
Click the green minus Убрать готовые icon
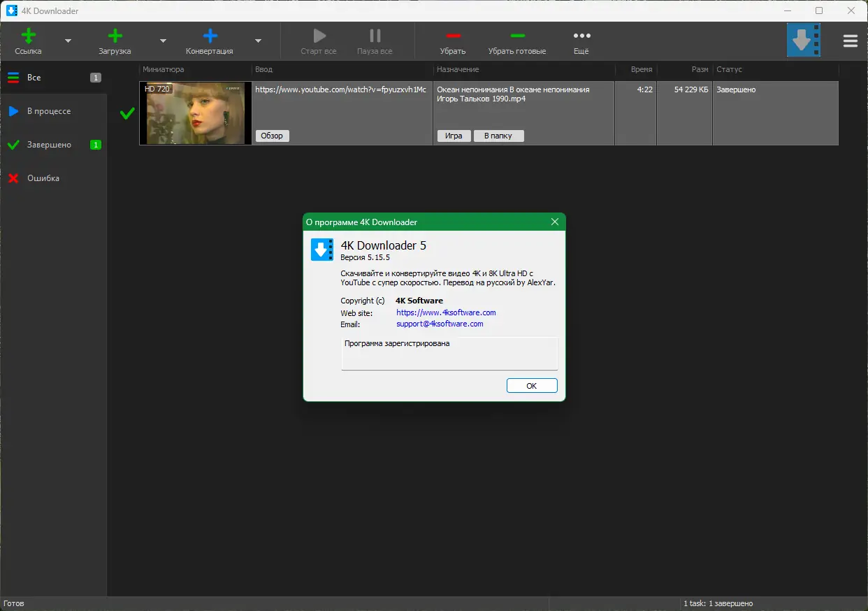[x=517, y=36]
